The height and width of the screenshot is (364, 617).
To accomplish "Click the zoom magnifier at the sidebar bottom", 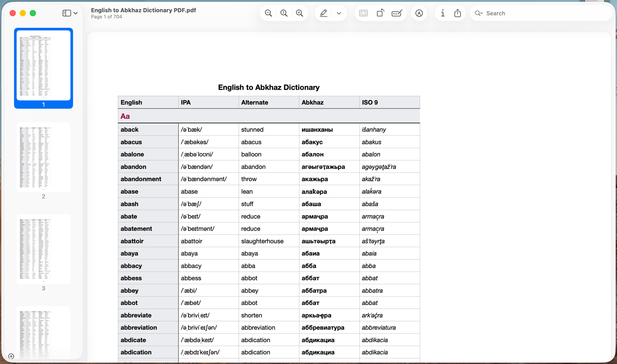I will [x=11, y=356].
